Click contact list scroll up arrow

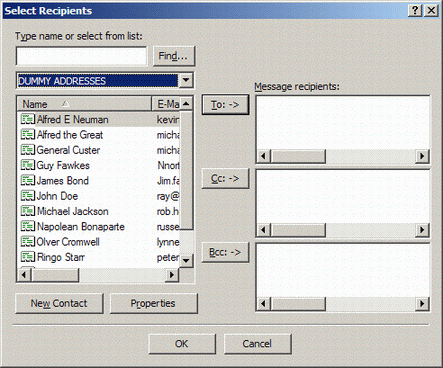pyautogui.click(x=186, y=104)
